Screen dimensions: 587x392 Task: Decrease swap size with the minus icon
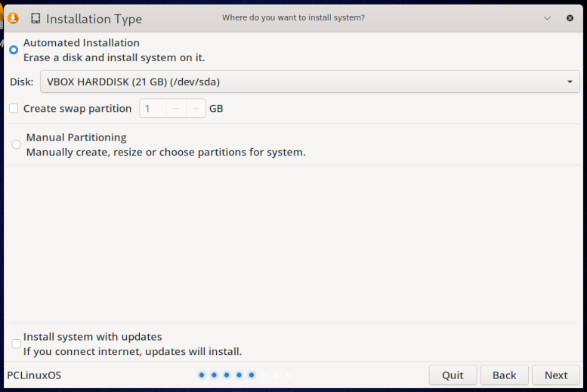click(x=176, y=109)
